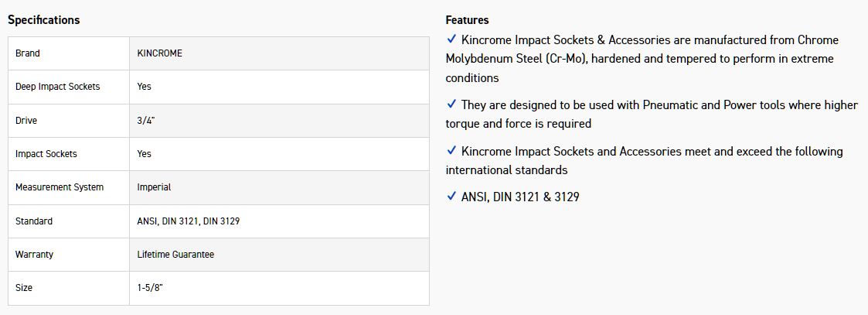
Task: Select the 3/4" drive value
Action: 147,121
